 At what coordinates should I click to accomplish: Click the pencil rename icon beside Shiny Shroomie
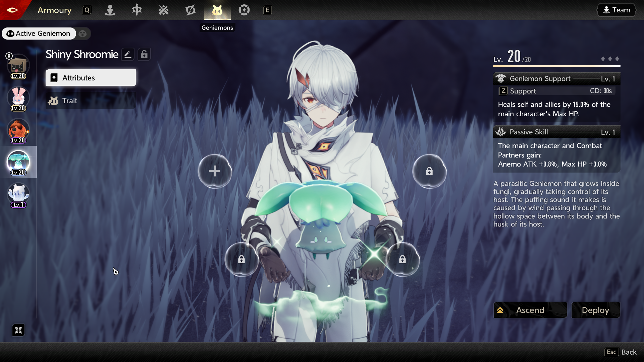[x=127, y=54]
